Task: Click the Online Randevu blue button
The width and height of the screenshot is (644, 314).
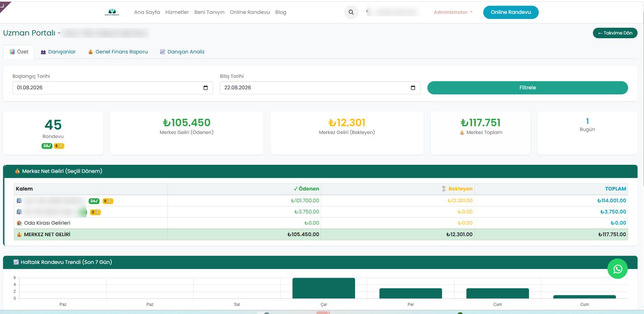Action: [x=511, y=12]
